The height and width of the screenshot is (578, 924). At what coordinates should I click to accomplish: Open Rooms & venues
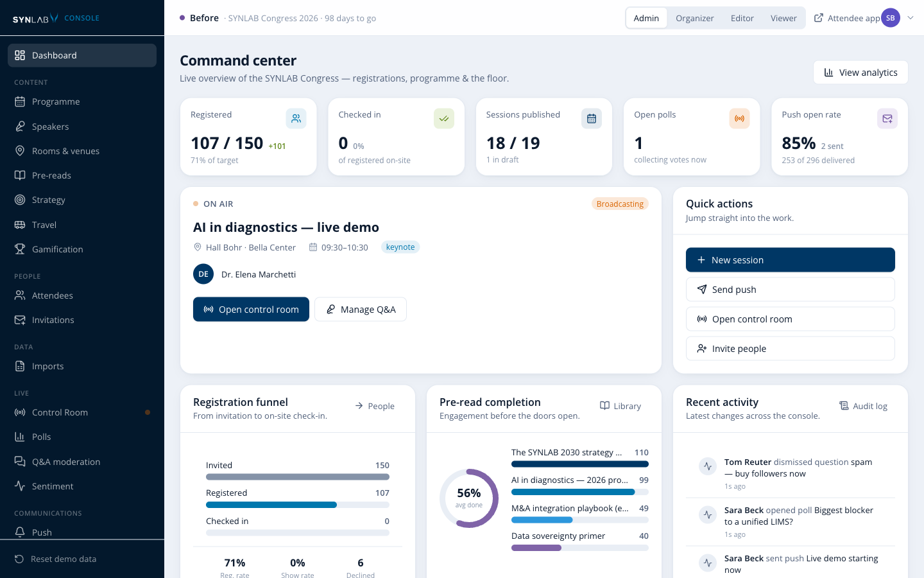pyautogui.click(x=82, y=151)
